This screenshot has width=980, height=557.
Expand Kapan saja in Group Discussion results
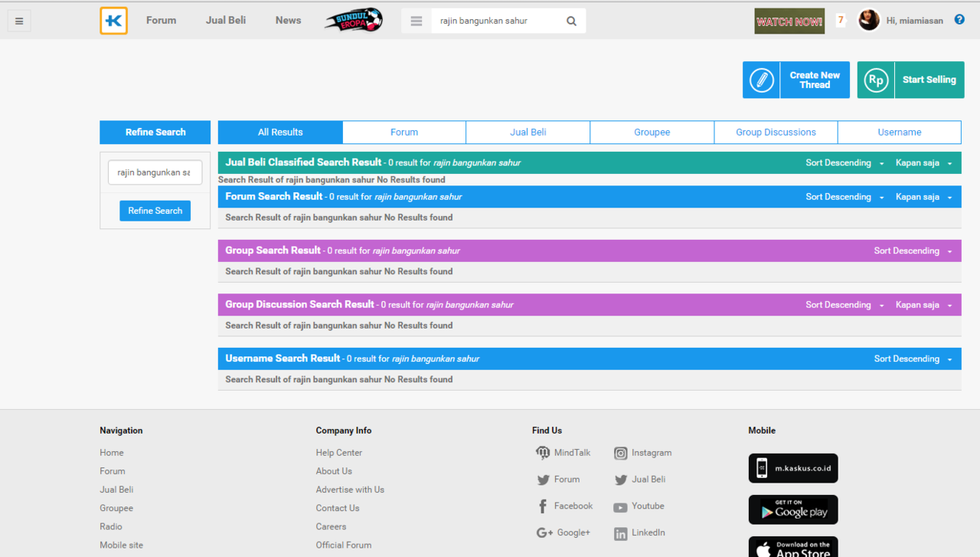(924, 305)
